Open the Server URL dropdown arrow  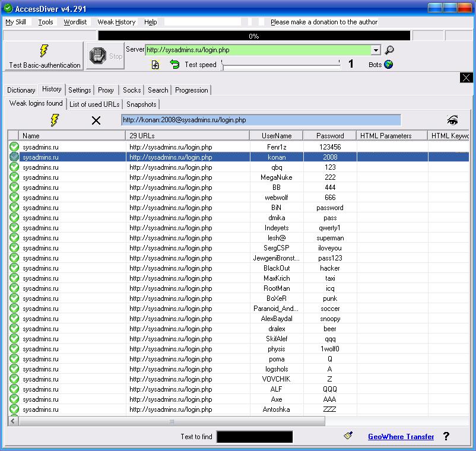pos(376,50)
